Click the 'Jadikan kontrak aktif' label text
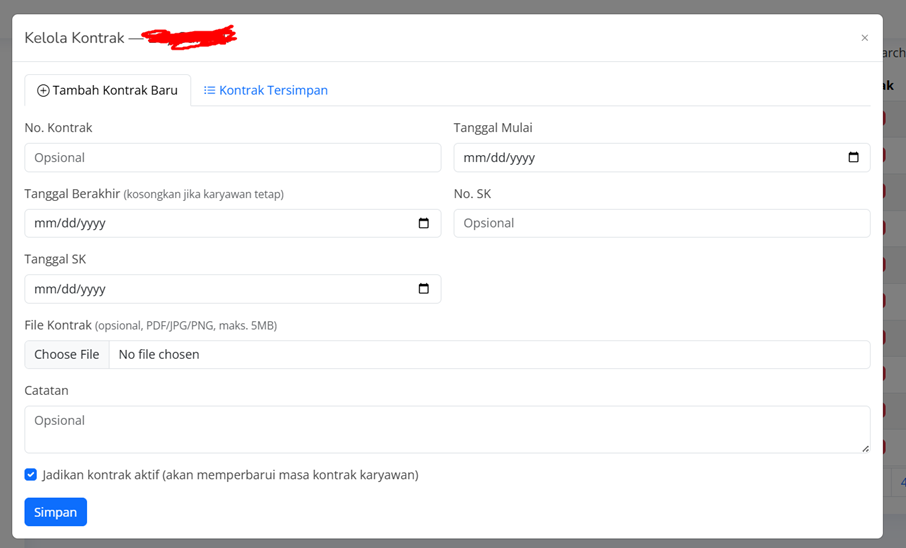This screenshot has width=906, height=548. pyautogui.click(x=231, y=475)
